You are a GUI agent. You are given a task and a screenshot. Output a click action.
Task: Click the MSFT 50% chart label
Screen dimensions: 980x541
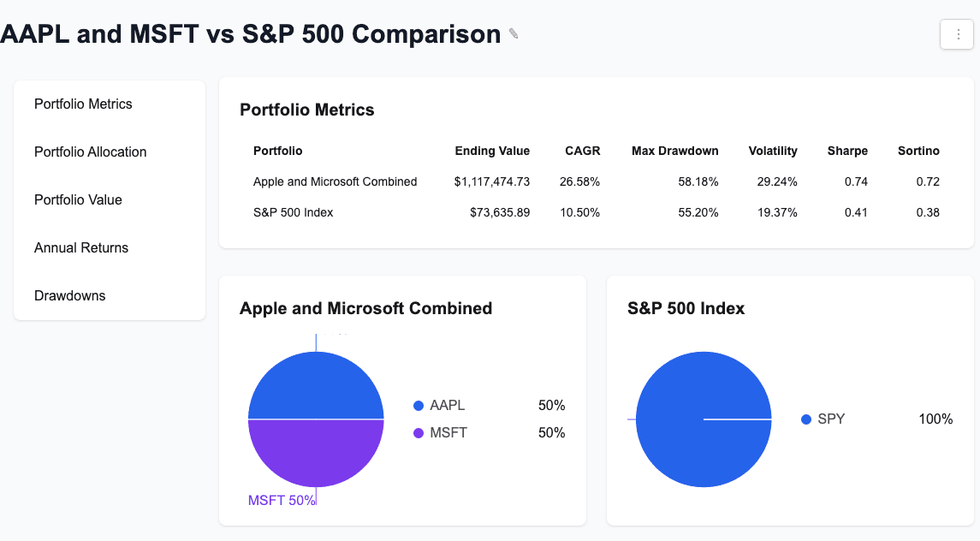click(x=282, y=498)
